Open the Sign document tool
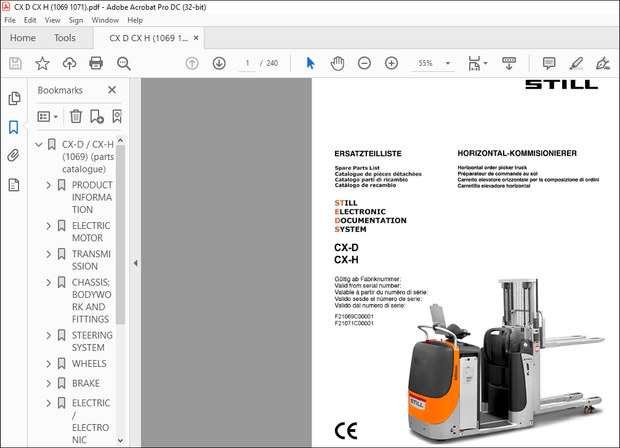Image resolution: width=620 pixels, height=448 pixels. [603, 63]
